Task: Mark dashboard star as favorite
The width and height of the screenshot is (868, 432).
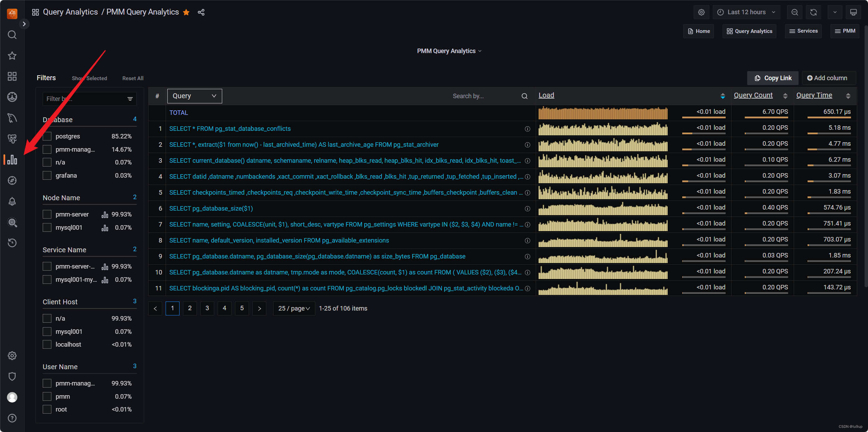Action: click(x=186, y=12)
